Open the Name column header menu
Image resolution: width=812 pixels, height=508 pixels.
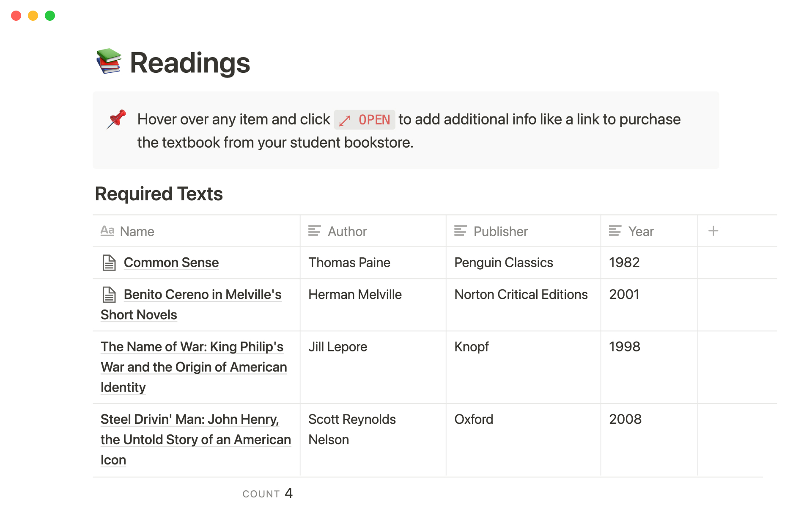point(137,232)
